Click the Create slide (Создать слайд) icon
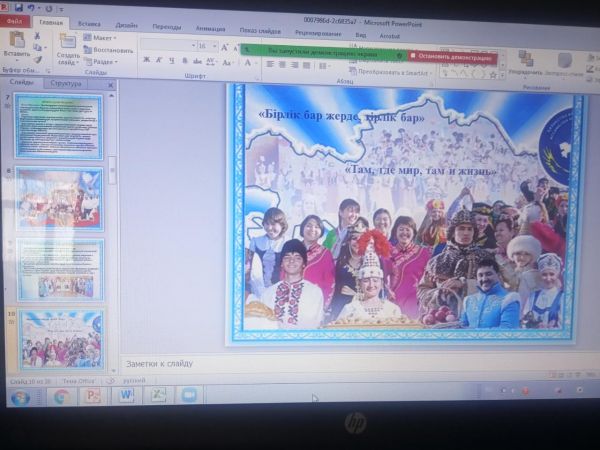The height and width of the screenshot is (450, 600). click(x=67, y=42)
